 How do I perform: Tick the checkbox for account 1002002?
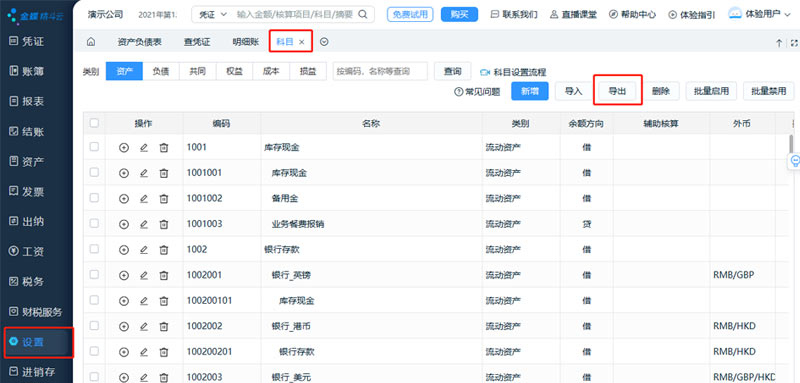pyautogui.click(x=94, y=326)
